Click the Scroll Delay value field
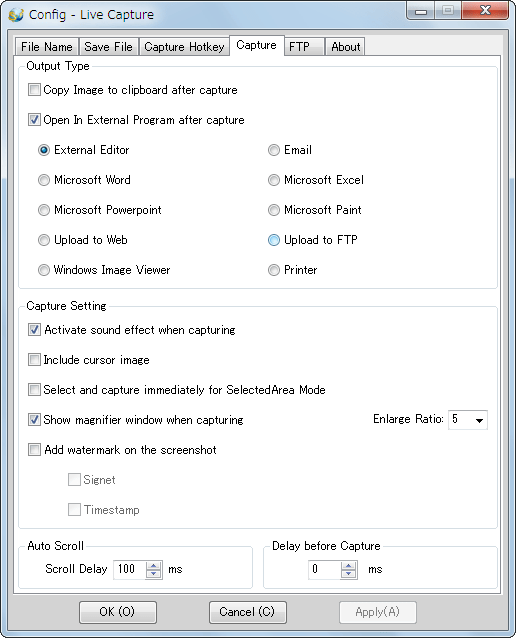This screenshot has width=516, height=638. [x=130, y=569]
